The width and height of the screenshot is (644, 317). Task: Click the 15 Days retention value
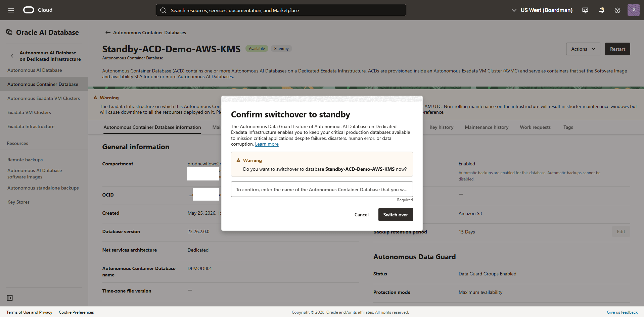click(467, 232)
